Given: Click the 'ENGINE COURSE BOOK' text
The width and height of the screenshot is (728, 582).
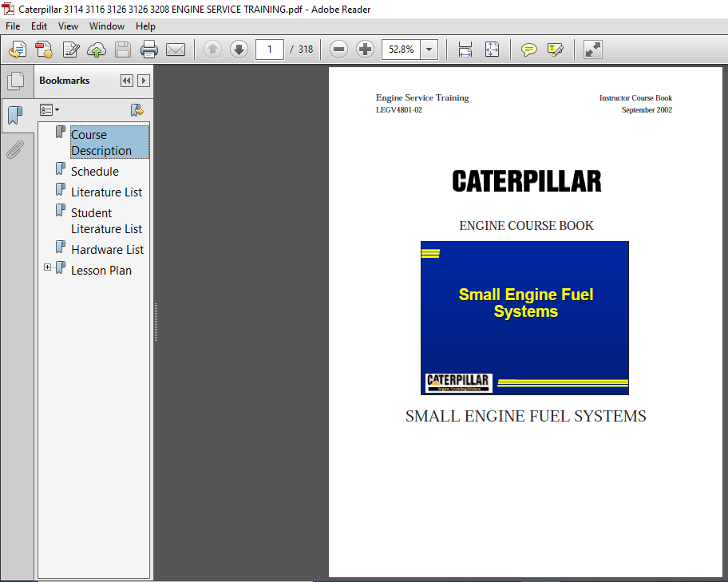Looking at the screenshot, I should tap(526, 226).
